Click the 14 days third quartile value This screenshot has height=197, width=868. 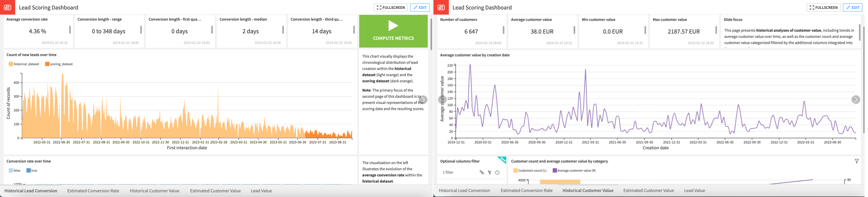point(322,31)
